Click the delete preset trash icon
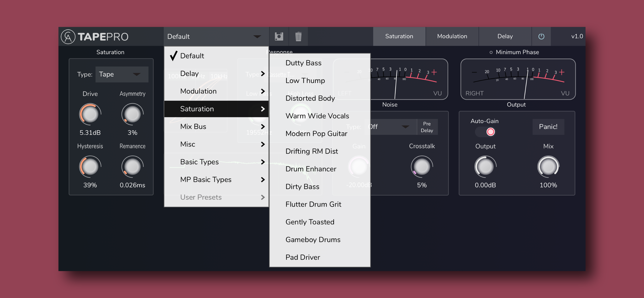Screen dimensions: 644x298 [298, 36]
